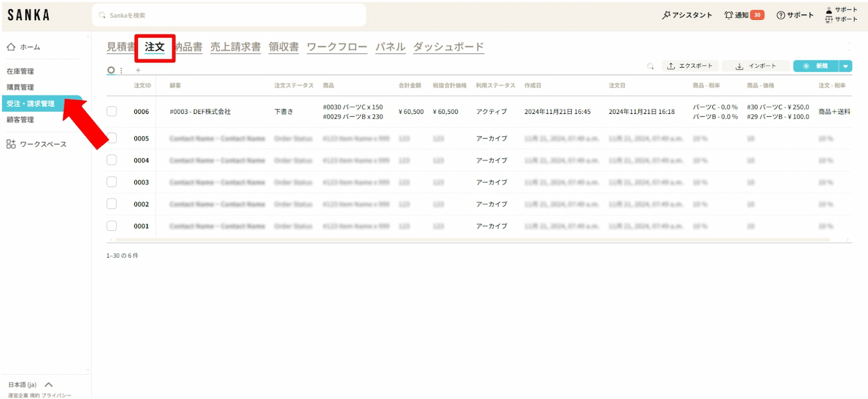The image size is (868, 399).
Task: Click アクティブ status in row 0006
Action: [491, 112]
